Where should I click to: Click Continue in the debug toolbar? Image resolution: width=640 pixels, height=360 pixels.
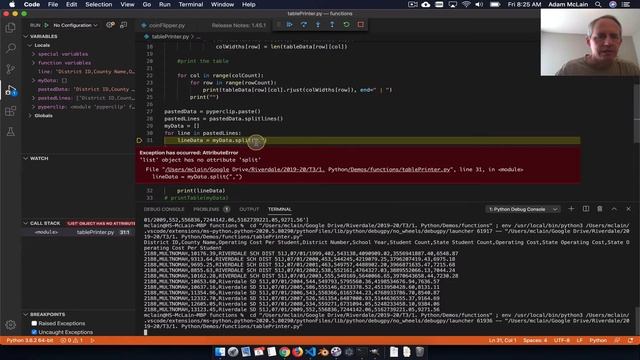coord(289,25)
